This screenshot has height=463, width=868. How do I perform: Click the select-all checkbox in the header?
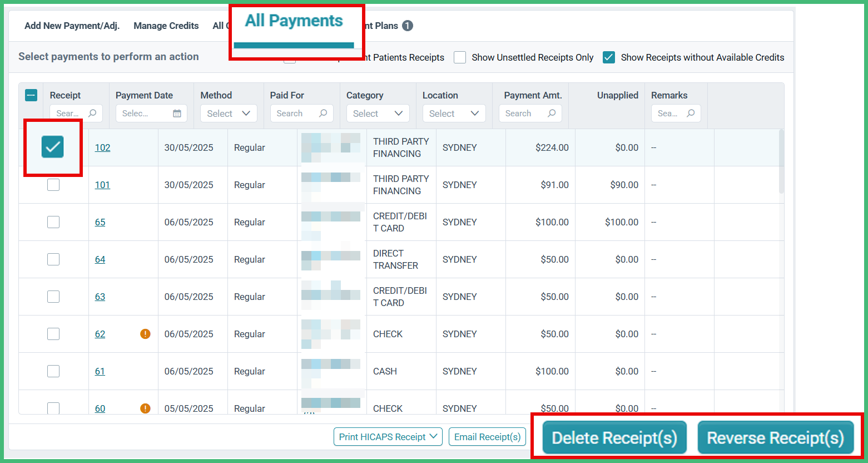click(31, 95)
